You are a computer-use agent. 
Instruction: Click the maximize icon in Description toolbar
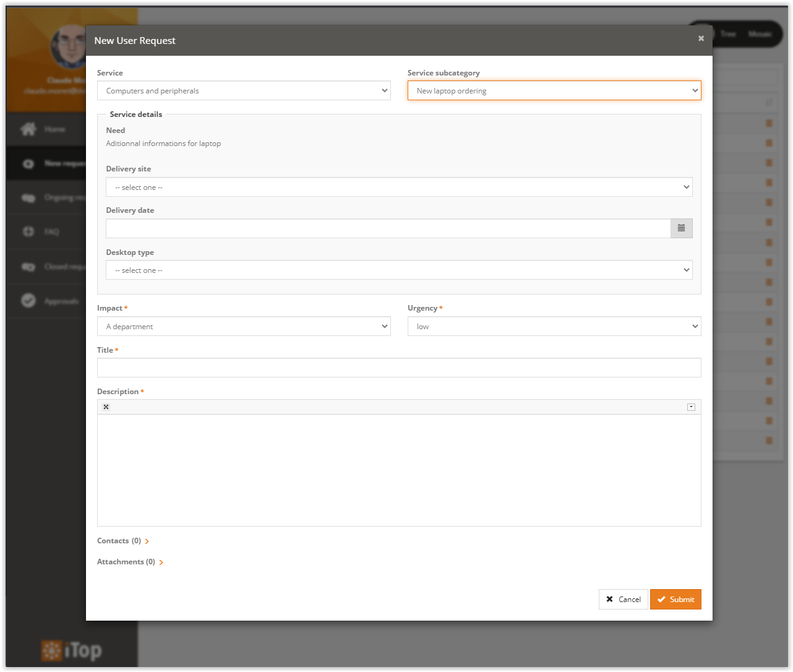[106, 407]
